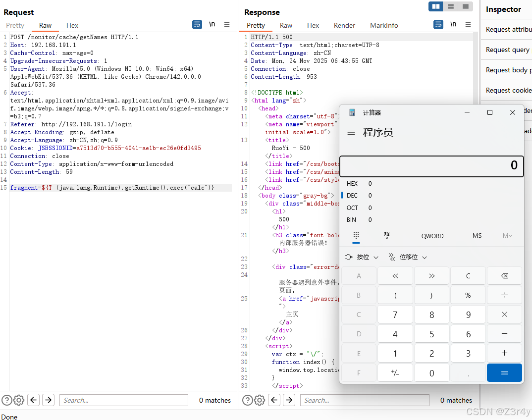Viewport: 532px width, 420px height.
Task: Open the Response MarkInfo tab
Action: 384,25
